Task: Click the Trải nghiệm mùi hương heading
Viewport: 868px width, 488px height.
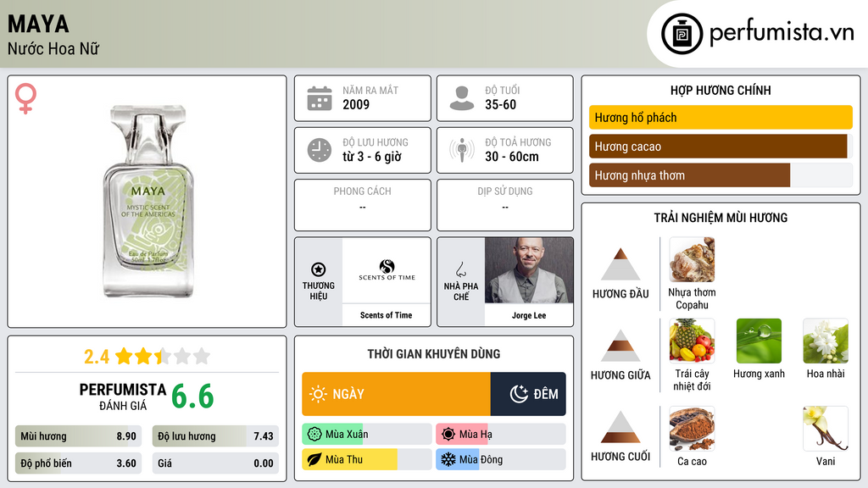Action: coord(721,218)
